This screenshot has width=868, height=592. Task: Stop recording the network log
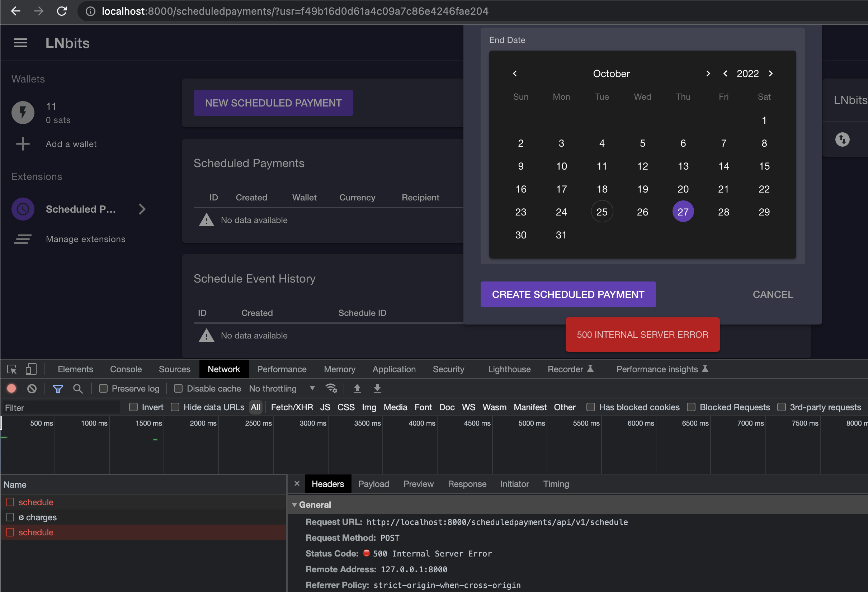[x=11, y=389]
